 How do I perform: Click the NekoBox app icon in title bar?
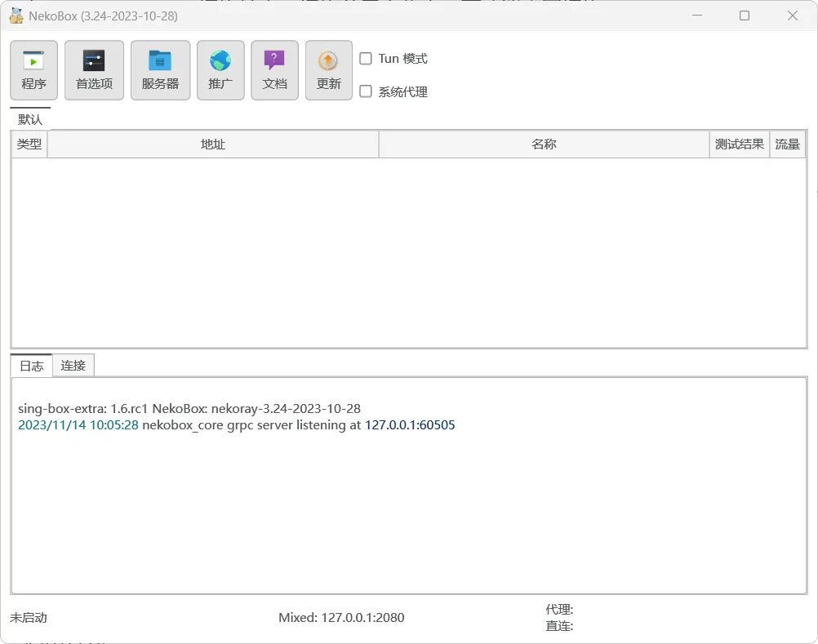coord(16,16)
